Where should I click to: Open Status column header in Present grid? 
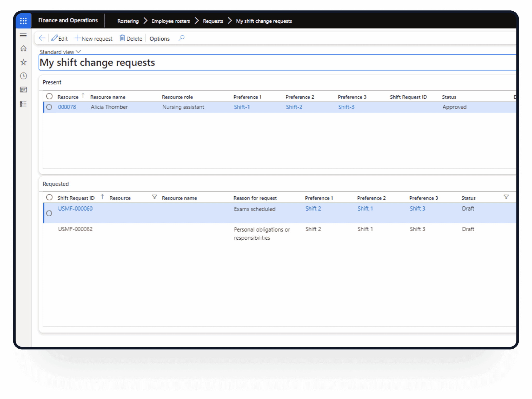coord(449,97)
